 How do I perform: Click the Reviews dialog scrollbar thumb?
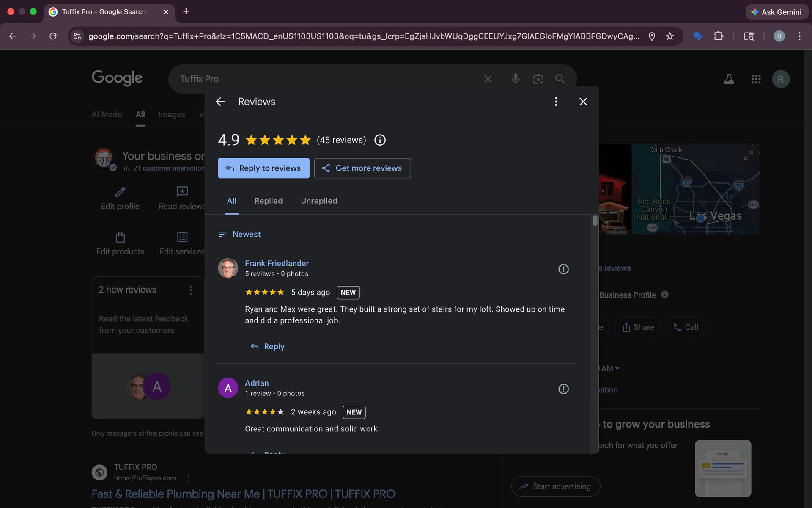[x=595, y=221]
